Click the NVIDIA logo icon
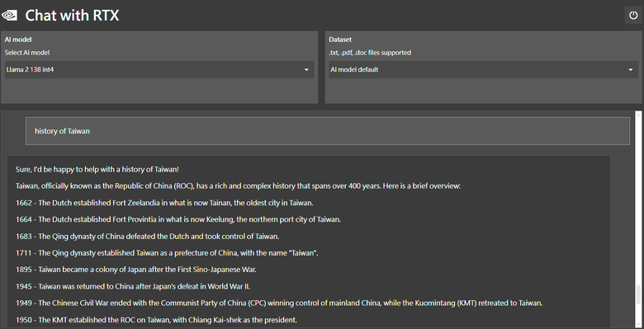Image resolution: width=644 pixels, height=329 pixels. tap(9, 16)
